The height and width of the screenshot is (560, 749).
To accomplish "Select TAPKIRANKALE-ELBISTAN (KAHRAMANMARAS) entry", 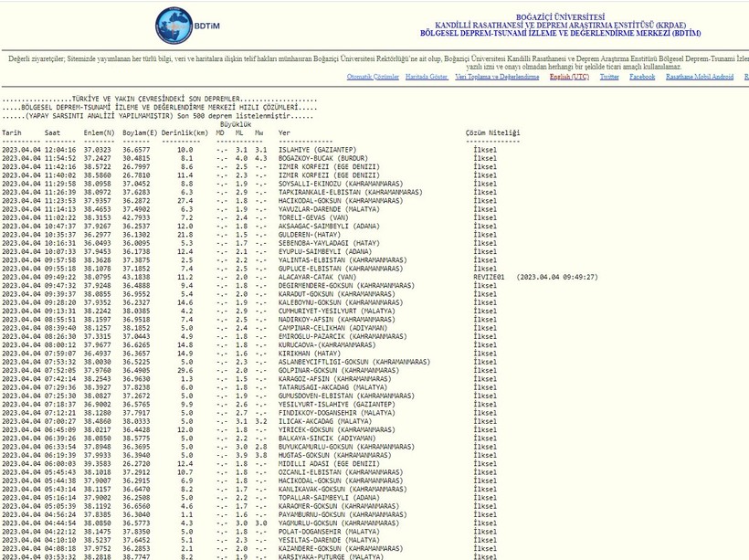I will (x=350, y=192).
